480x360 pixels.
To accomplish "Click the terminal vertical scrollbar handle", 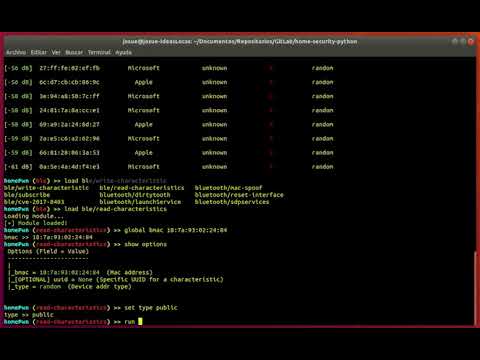I will coord(475,288).
